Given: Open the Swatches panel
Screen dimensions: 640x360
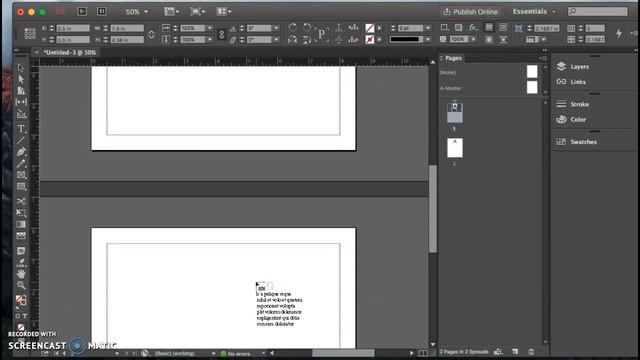Looking at the screenshot, I should (x=583, y=142).
